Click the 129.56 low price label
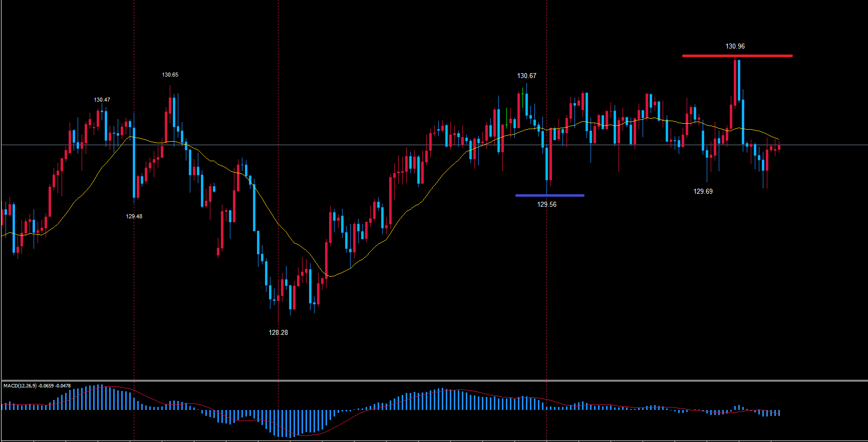This screenshot has width=868, height=442. tap(546, 204)
